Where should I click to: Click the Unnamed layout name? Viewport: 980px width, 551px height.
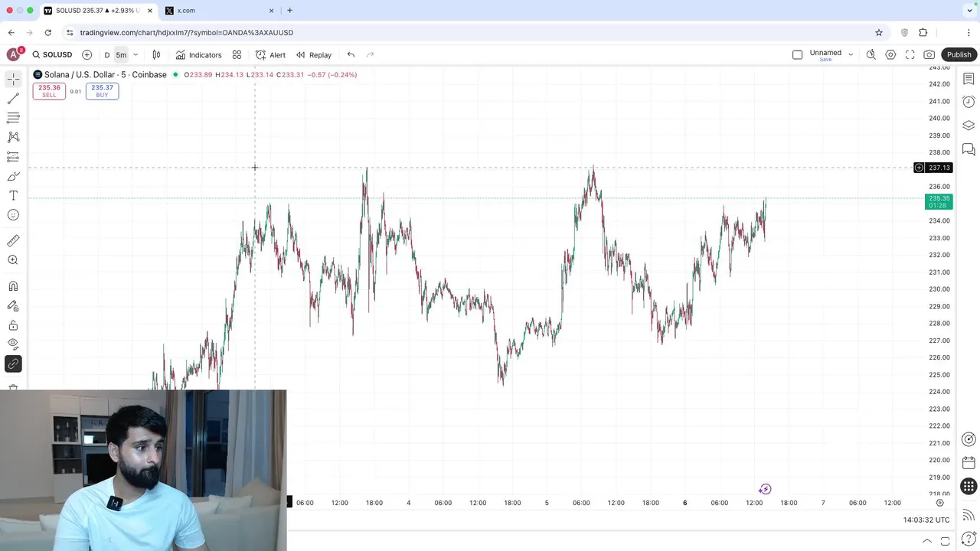click(x=825, y=52)
